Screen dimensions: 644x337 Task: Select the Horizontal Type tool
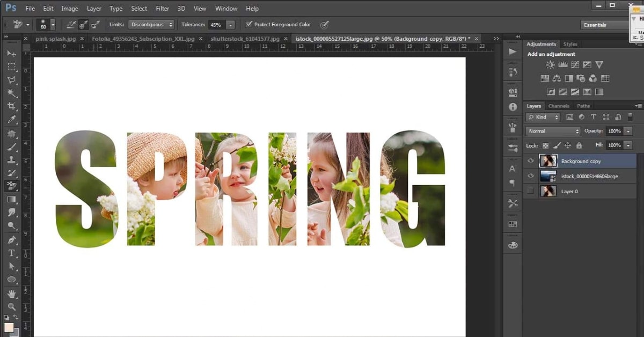pyautogui.click(x=11, y=253)
